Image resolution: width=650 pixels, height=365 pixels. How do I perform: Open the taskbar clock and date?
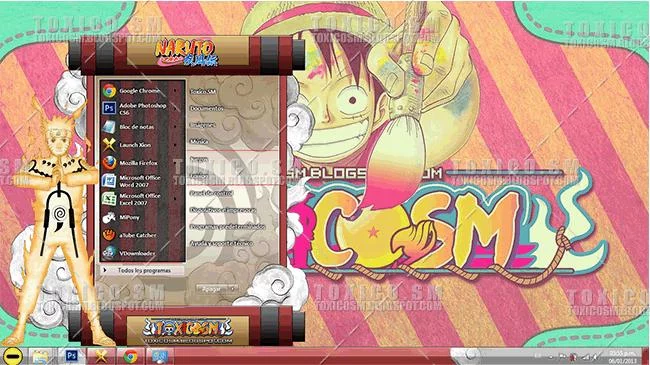point(623,357)
